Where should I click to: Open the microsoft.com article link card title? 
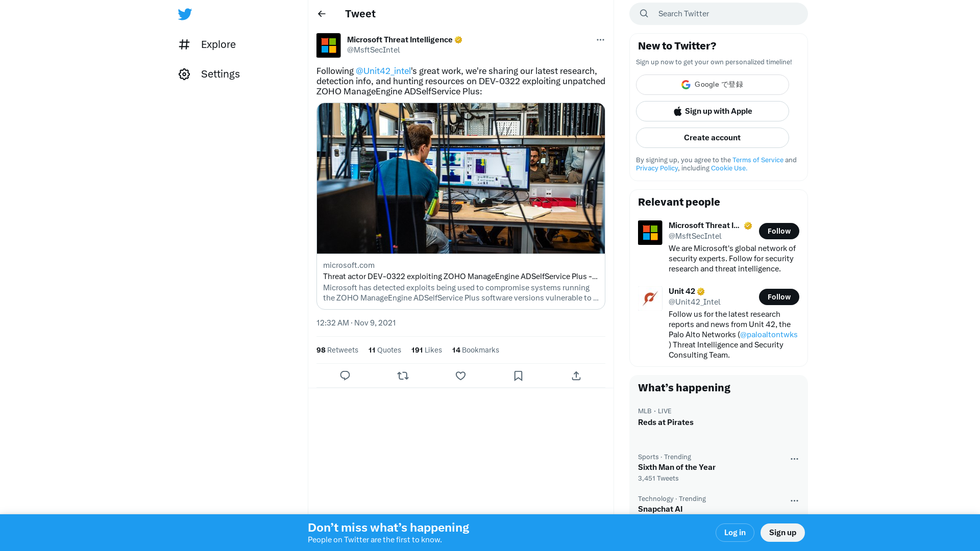(460, 277)
